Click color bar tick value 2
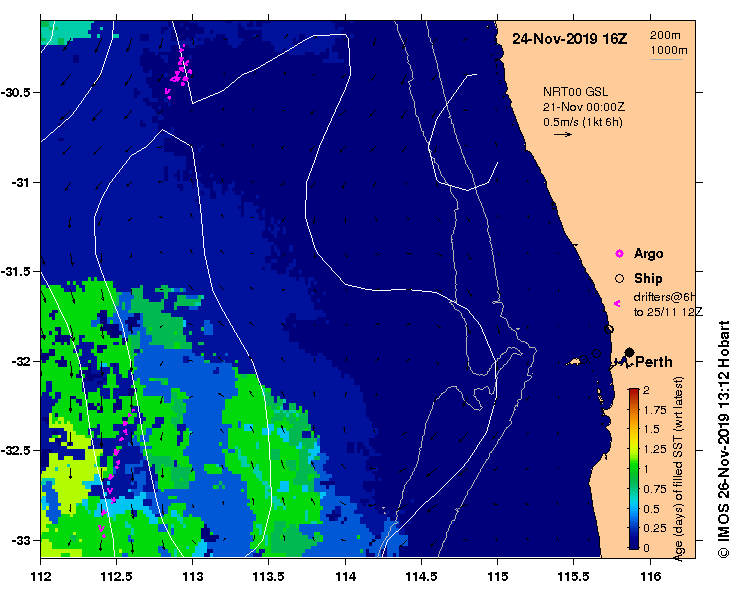 (646, 390)
